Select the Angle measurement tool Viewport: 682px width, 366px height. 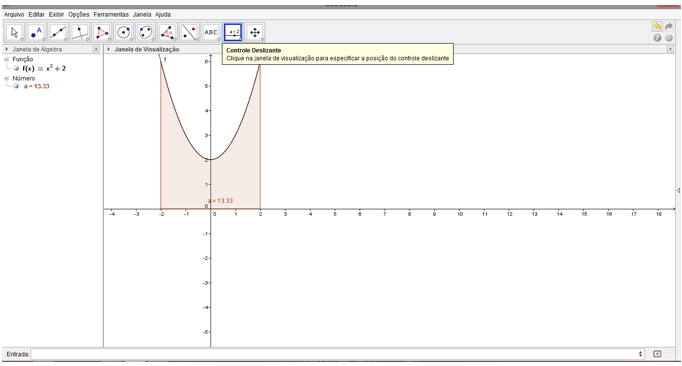[167, 32]
